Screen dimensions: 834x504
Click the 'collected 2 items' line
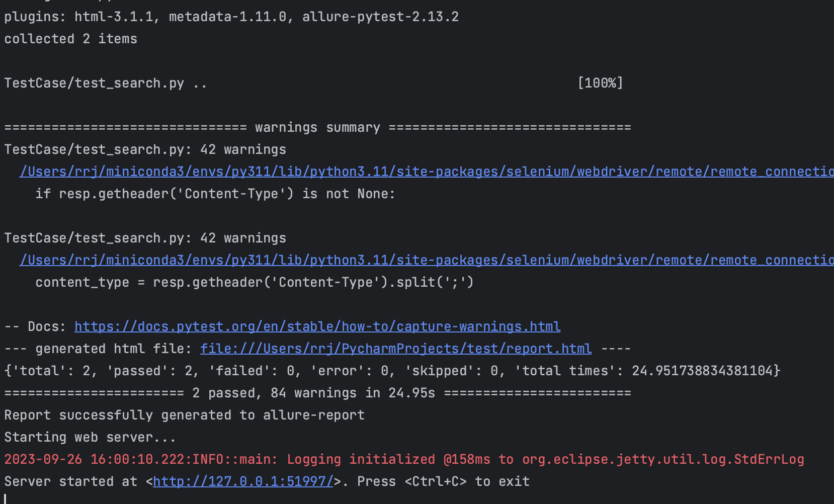pos(70,39)
